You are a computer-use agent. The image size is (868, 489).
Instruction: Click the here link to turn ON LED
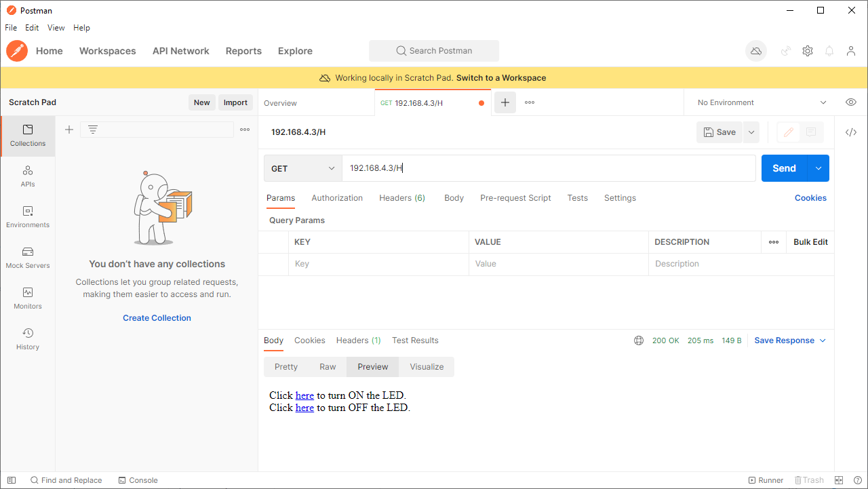coord(304,395)
